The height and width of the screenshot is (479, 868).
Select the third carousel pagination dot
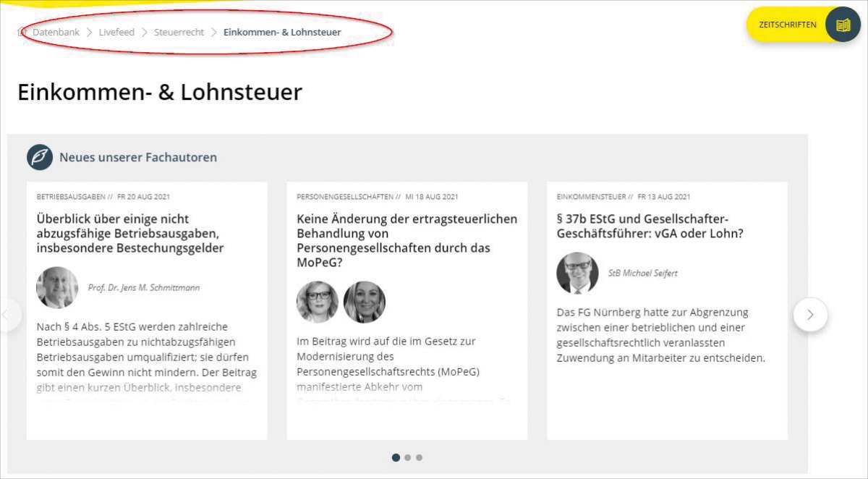point(419,457)
